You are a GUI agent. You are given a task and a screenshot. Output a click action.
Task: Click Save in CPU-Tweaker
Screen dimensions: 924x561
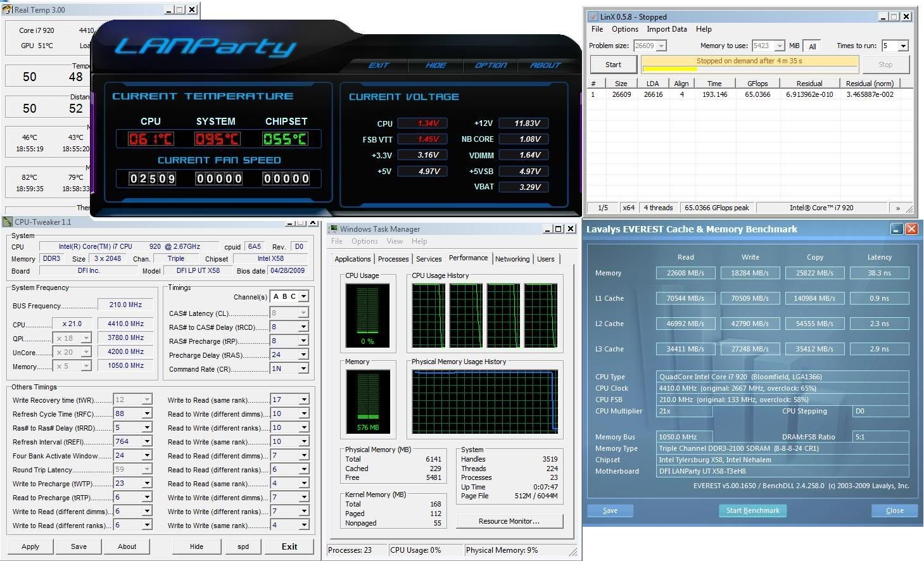[79, 546]
